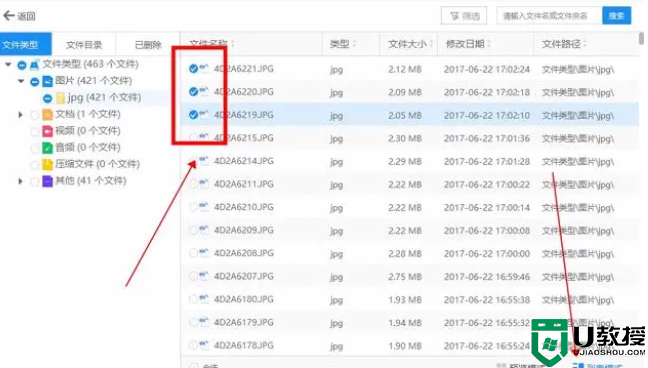Click image icon of 4D2A6219.JPG
This screenshot has height=368, width=648.
click(x=204, y=114)
